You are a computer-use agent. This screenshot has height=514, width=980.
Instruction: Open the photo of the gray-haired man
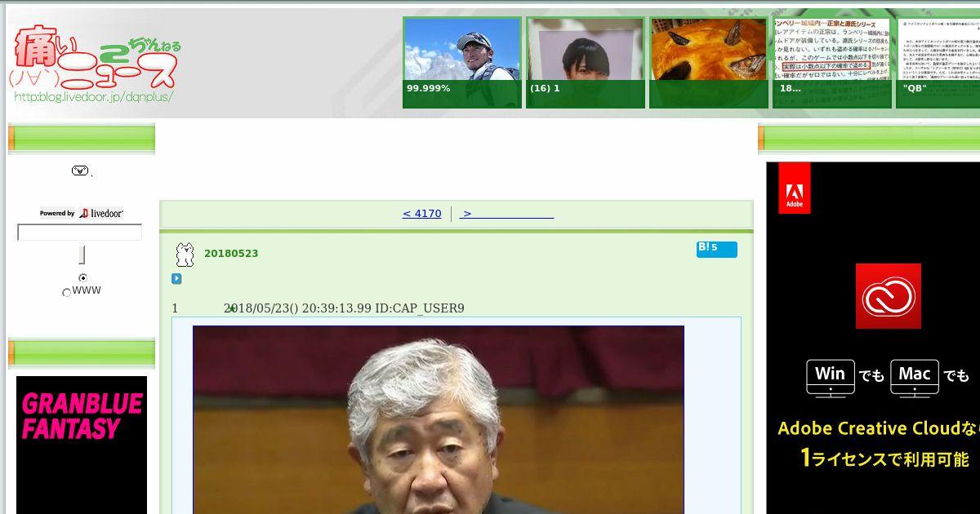click(439, 419)
